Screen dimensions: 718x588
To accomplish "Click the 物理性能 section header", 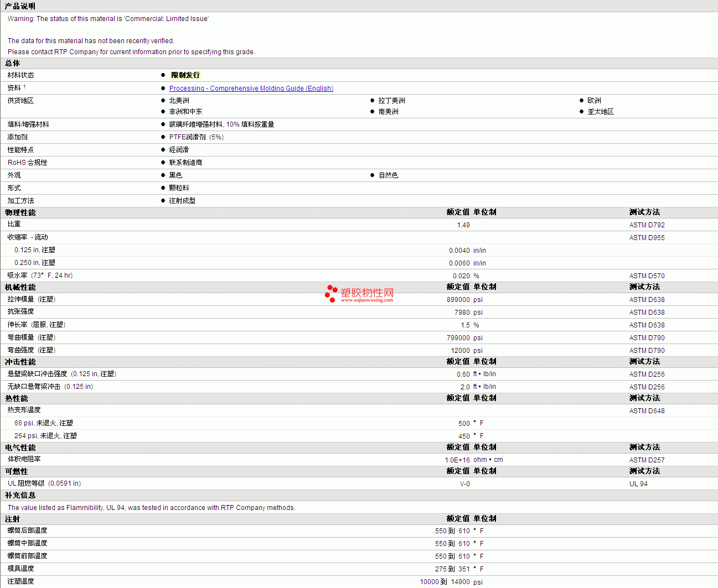I will tap(20, 212).
